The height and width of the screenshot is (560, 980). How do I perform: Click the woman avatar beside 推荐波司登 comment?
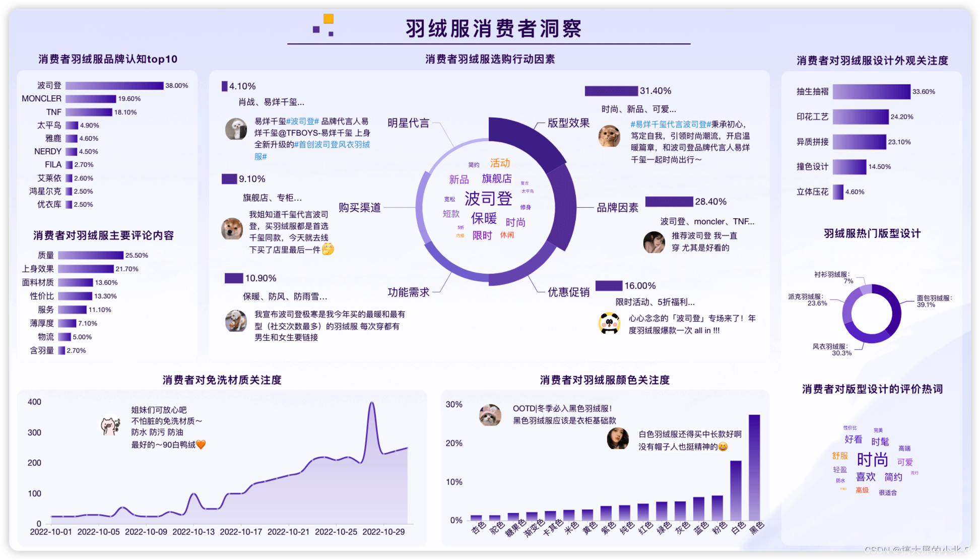[654, 242]
